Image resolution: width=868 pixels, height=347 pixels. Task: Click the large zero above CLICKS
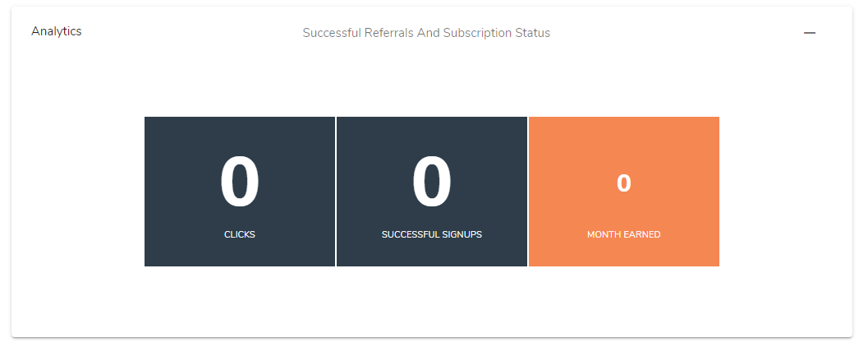tap(240, 182)
